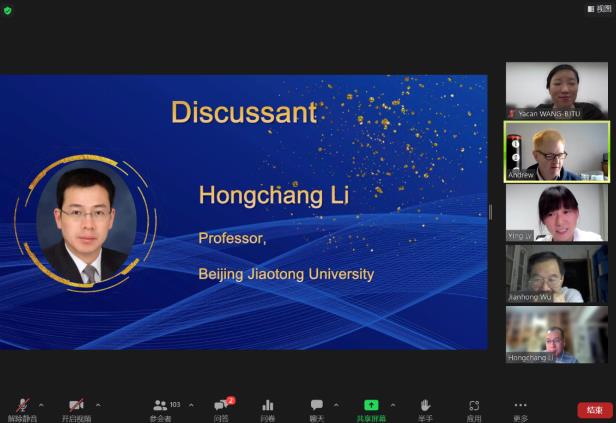Click the "Discussant" slide title

tap(244, 112)
